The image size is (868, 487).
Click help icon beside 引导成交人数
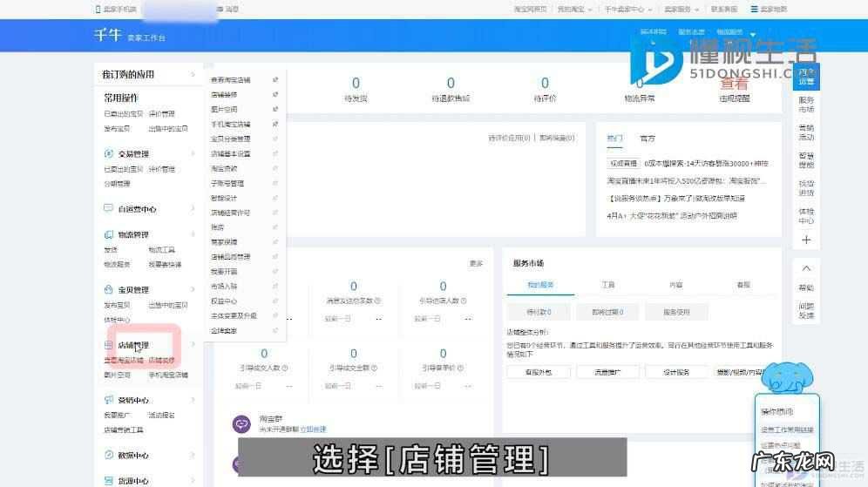(x=285, y=368)
